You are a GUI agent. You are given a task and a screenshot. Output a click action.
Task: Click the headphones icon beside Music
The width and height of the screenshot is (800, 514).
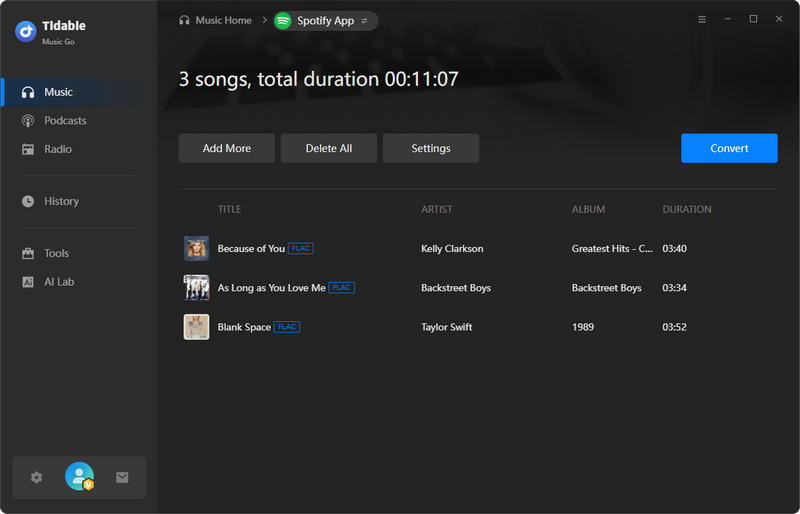point(28,92)
